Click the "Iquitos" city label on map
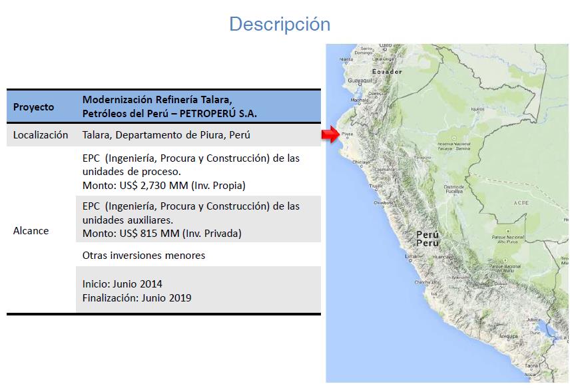 click(477, 108)
